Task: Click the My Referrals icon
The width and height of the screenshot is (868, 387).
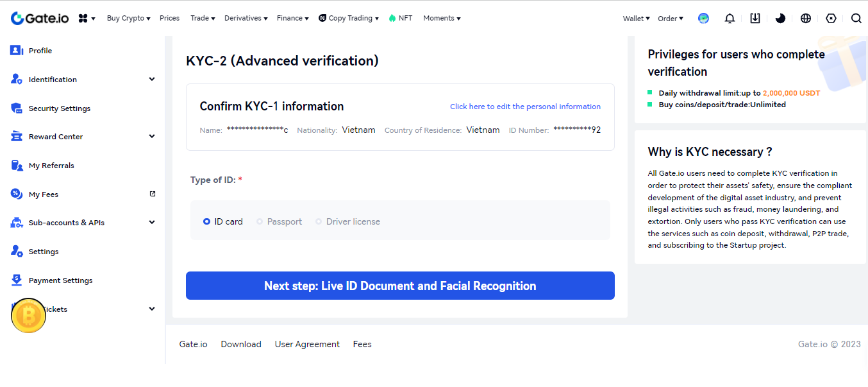Action: [x=17, y=165]
